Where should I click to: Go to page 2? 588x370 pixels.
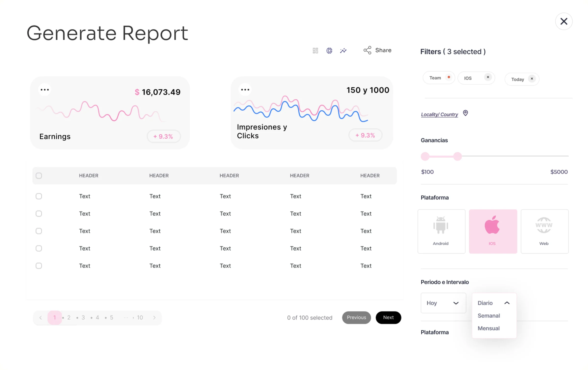click(69, 318)
